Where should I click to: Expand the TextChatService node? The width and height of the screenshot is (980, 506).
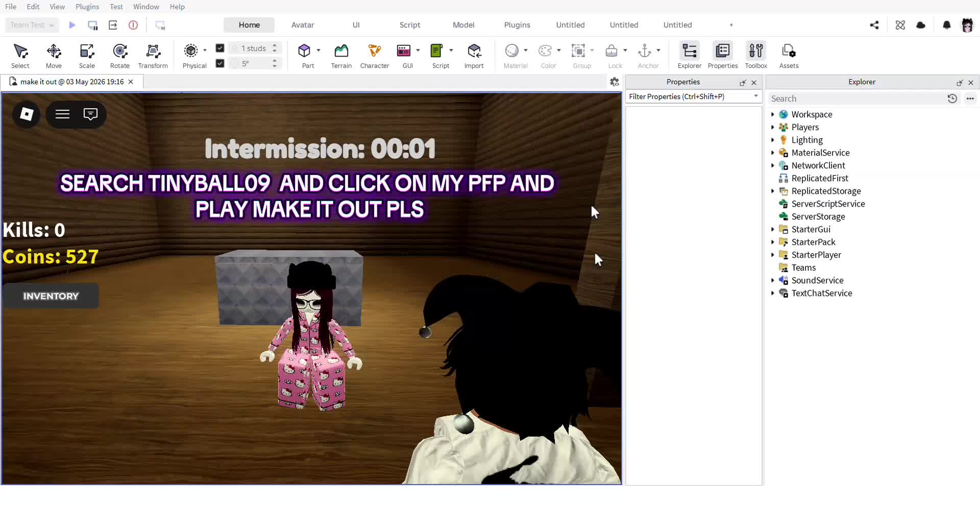(773, 293)
